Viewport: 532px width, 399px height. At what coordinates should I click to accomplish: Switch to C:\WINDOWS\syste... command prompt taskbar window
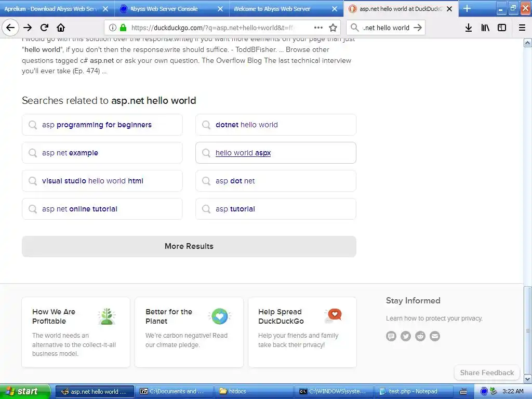click(334, 392)
